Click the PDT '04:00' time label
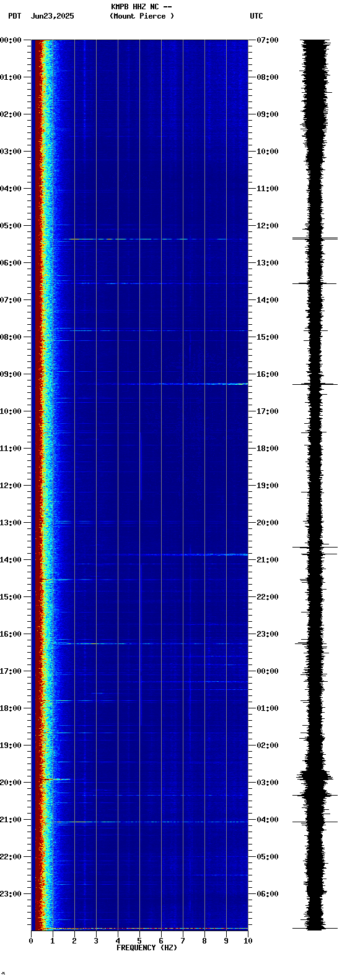Viewport: 342px width, 980px height. click(11, 189)
